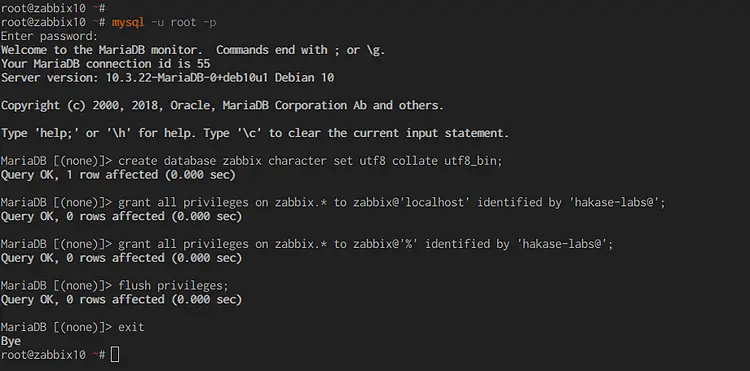
Task: Click the Copyright Oracle MariaDB Corporation line
Action: coord(222,106)
